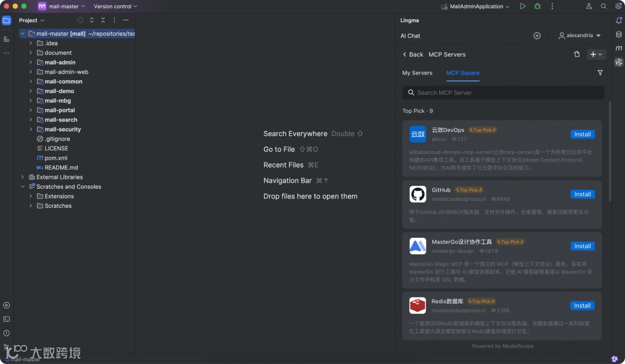Click the MasterGo server logo thumbnail
Image resolution: width=625 pixels, height=364 pixels.
[418, 246]
